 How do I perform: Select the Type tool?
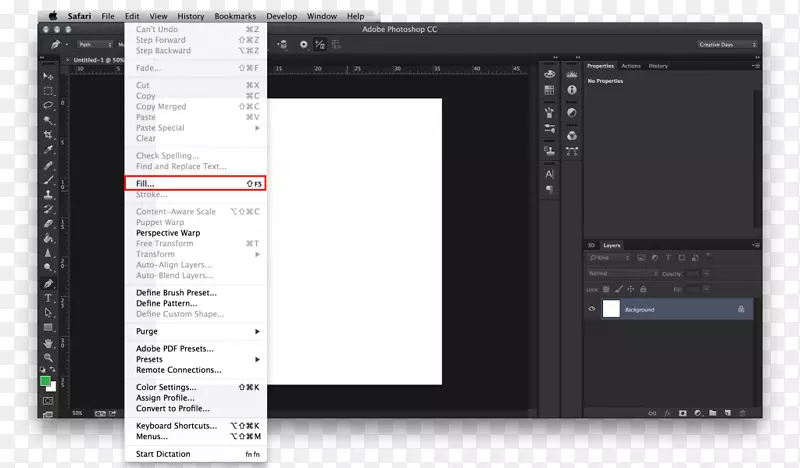[47, 298]
